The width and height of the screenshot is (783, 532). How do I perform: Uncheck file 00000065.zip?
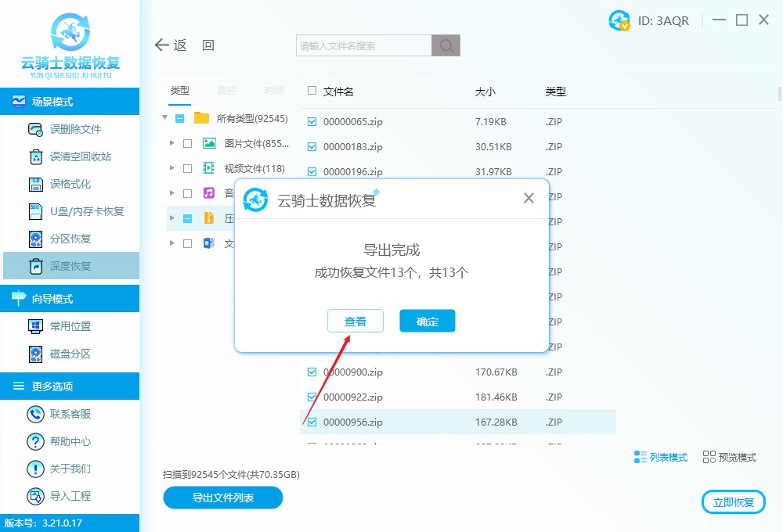310,121
